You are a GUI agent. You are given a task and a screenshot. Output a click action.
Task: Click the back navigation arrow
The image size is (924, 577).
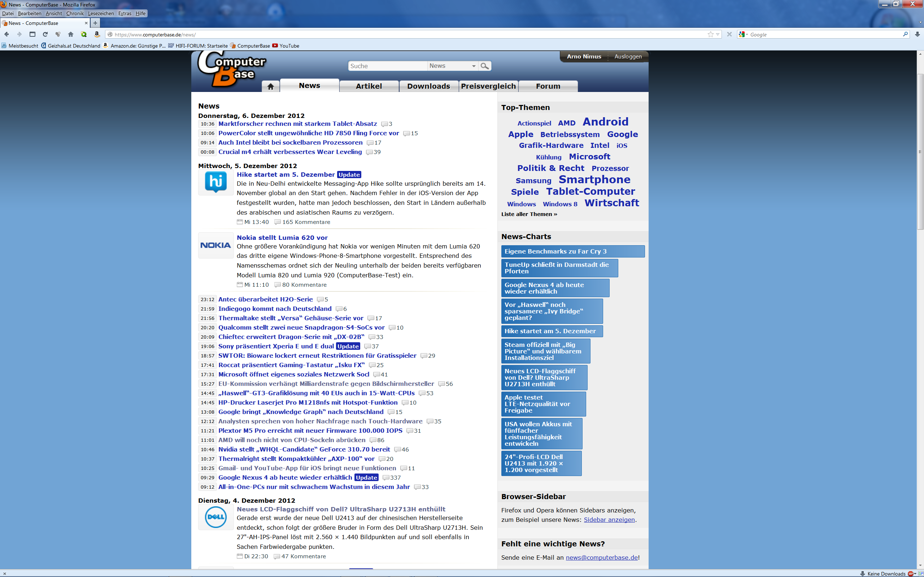(x=6, y=34)
